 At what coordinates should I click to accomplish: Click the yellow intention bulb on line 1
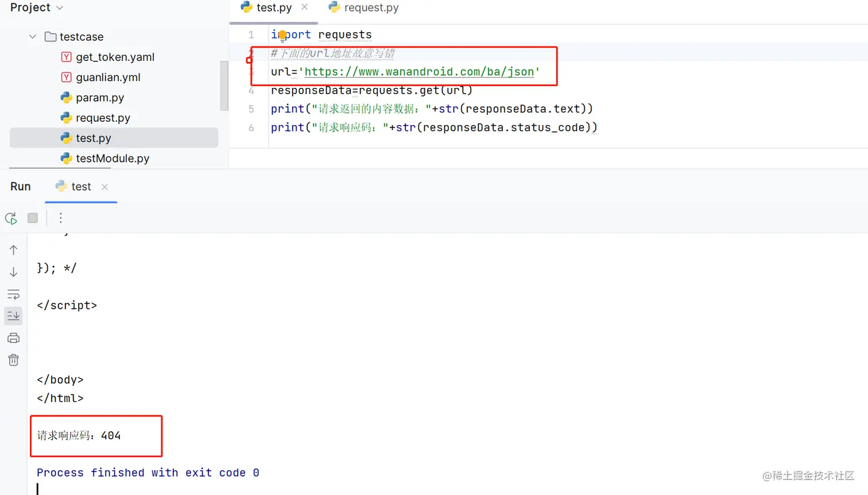282,35
